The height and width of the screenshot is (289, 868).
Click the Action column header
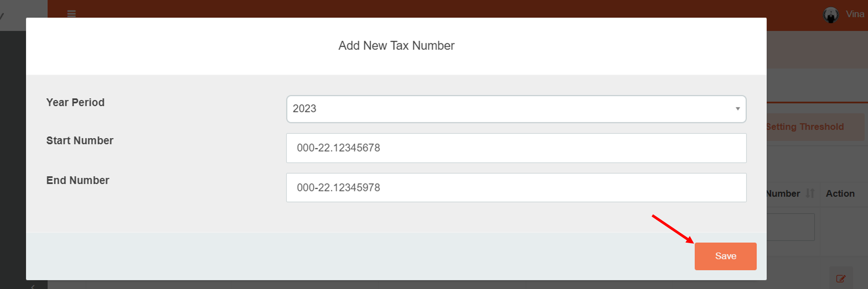point(840,194)
